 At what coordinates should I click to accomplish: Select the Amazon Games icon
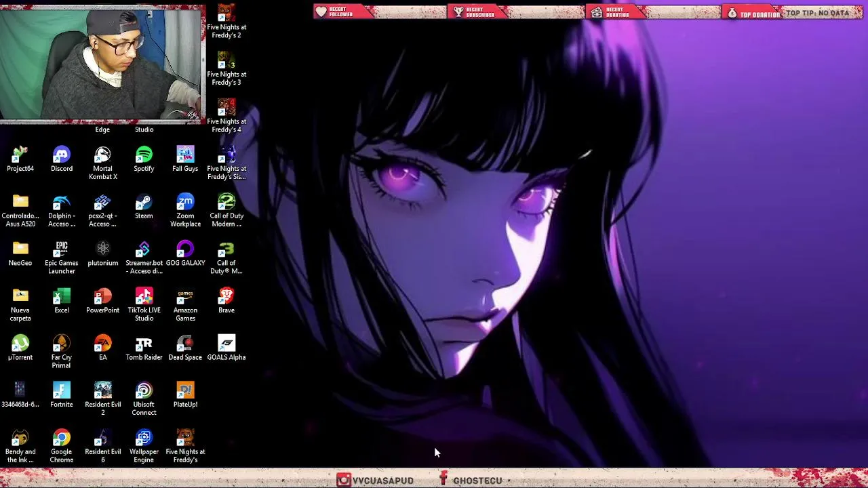click(185, 305)
